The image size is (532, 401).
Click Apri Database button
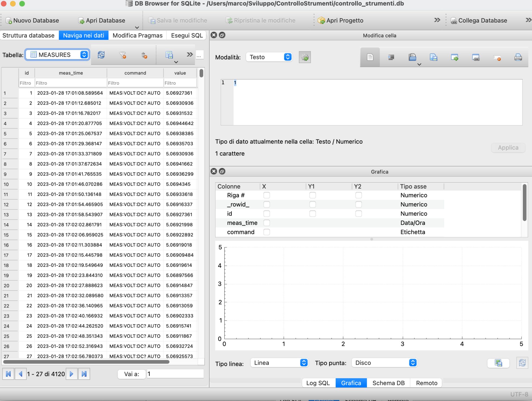102,20
